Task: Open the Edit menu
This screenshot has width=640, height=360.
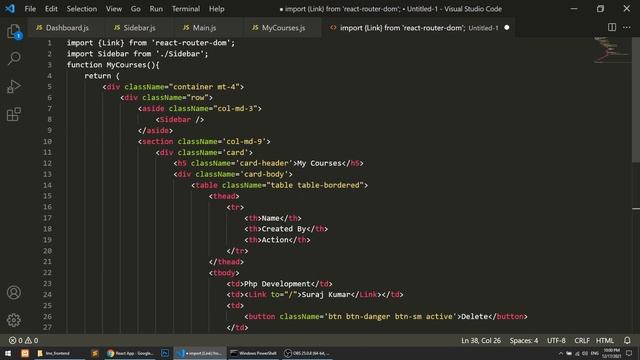Action: point(51,9)
